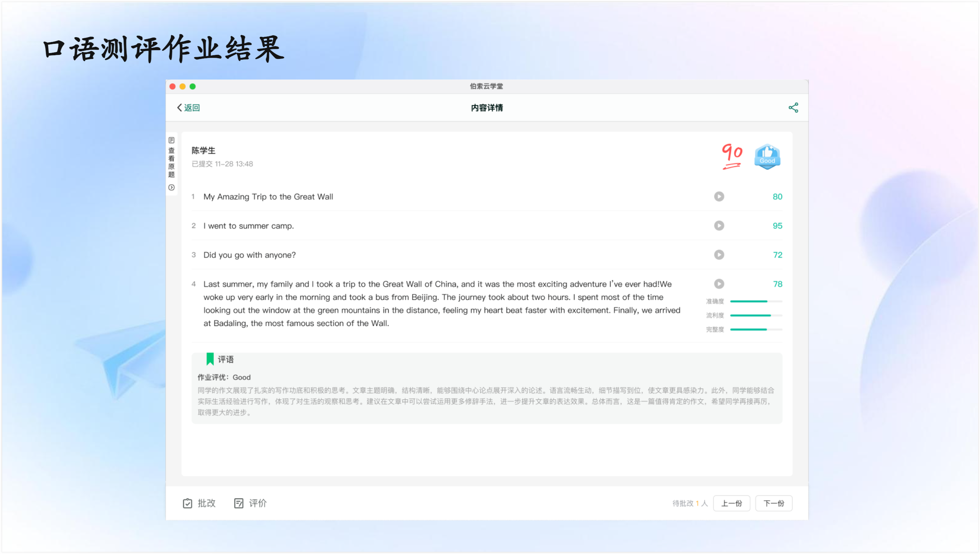
Task: Click the score 95 for sentence 2
Action: pos(777,226)
